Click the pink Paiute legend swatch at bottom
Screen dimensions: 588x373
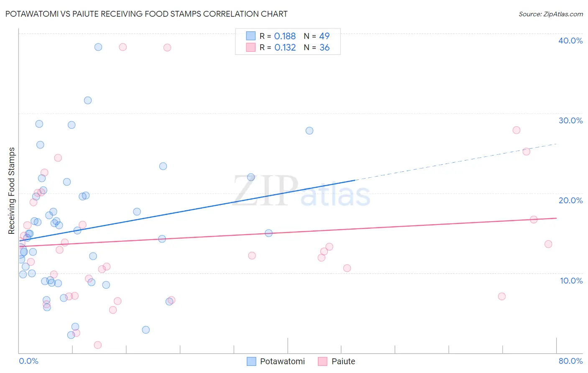click(322, 361)
